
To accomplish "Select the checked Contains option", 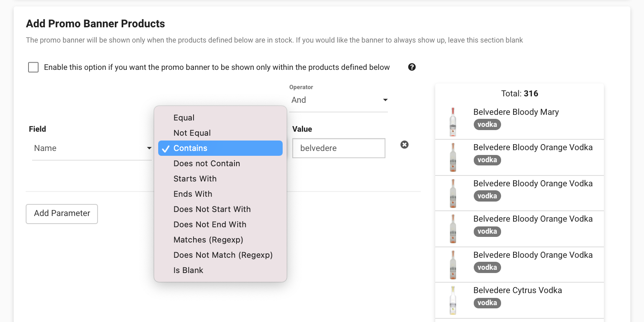I will point(220,148).
